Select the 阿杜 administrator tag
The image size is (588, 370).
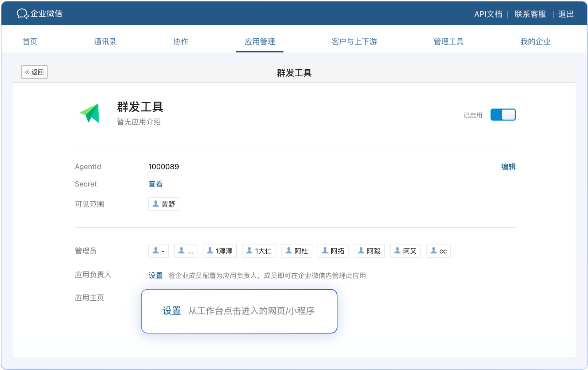coord(297,251)
